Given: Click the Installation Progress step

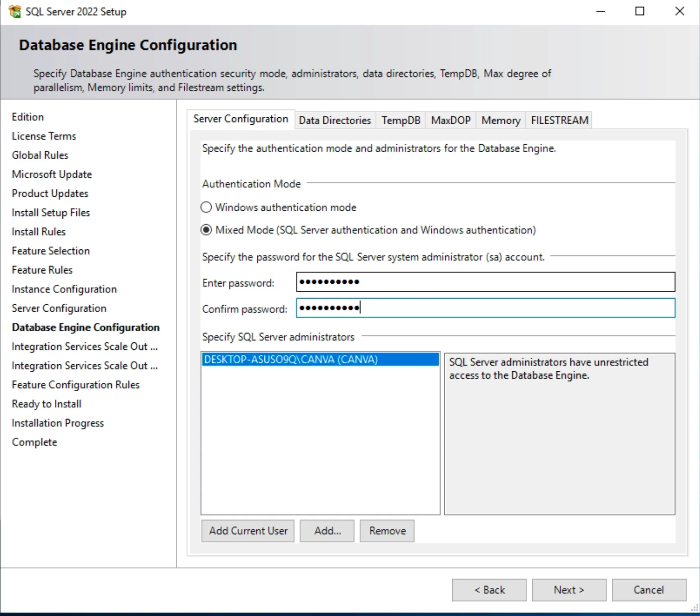Looking at the screenshot, I should click(x=58, y=423).
